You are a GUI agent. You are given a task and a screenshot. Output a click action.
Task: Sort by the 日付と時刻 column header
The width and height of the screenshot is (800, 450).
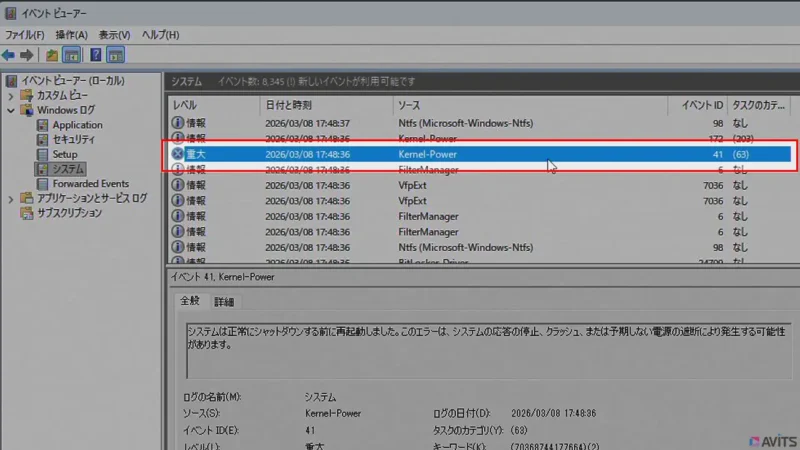coord(327,105)
